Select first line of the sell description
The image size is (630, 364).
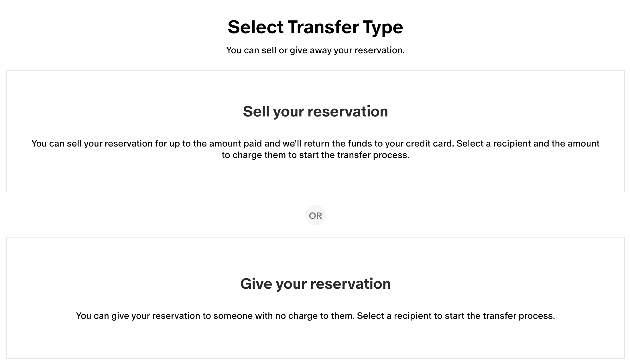(x=315, y=143)
